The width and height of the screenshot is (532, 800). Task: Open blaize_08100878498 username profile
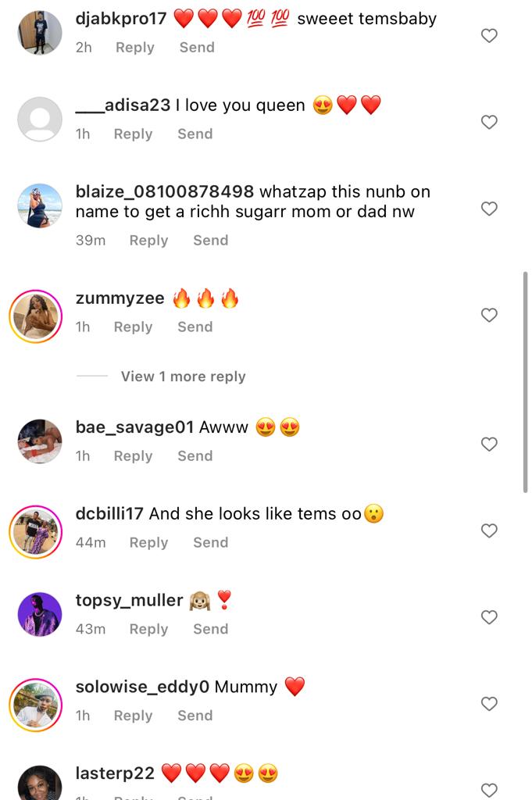pyautogui.click(x=164, y=192)
